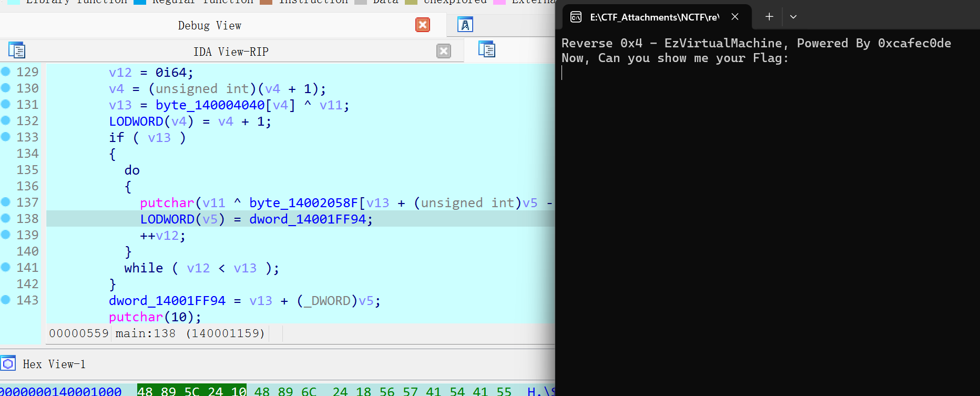The height and width of the screenshot is (396, 980).
Task: Activate the Hex View-1 tab
Action: pos(54,364)
